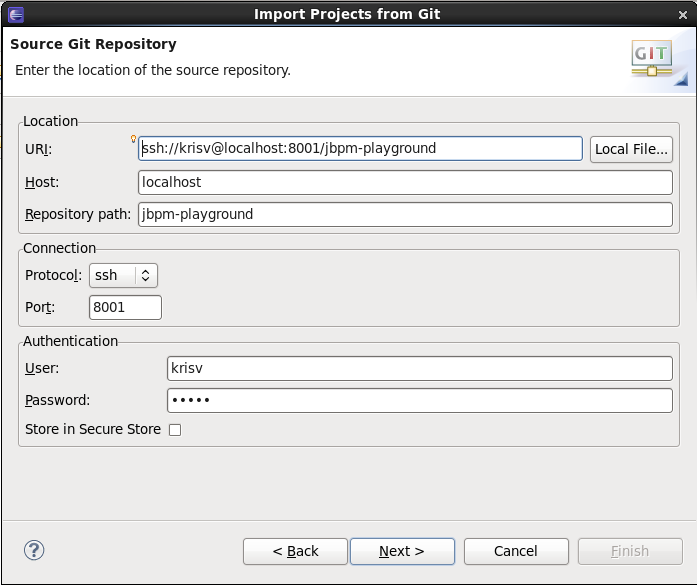This screenshot has height=585, width=697.
Task: Close the Import Projects from Git dialog
Action: (x=681, y=14)
